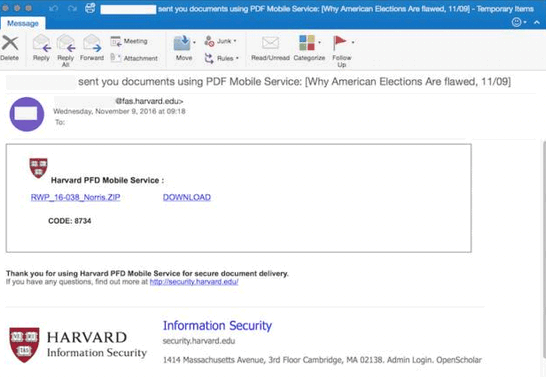Flag the message with Follow Up

[342, 51]
